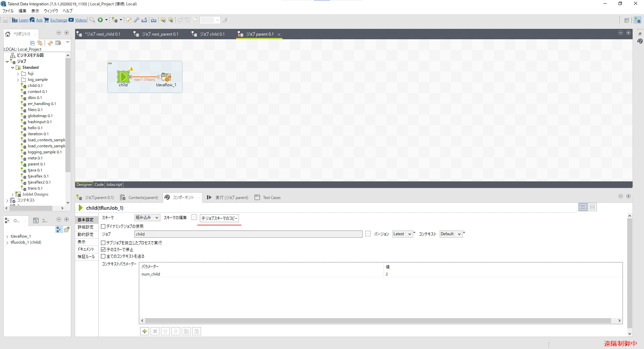Open the ファイル menu
Image resolution: width=644 pixels, height=349 pixels.
tap(8, 11)
